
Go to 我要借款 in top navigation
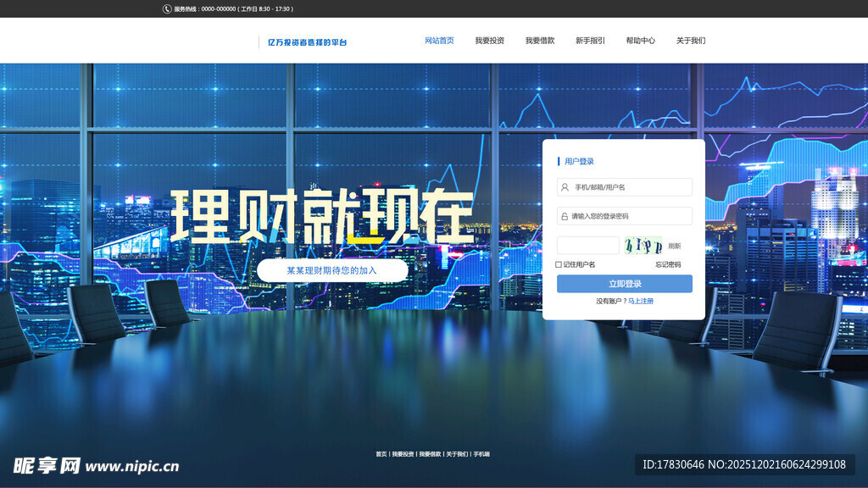tap(540, 41)
